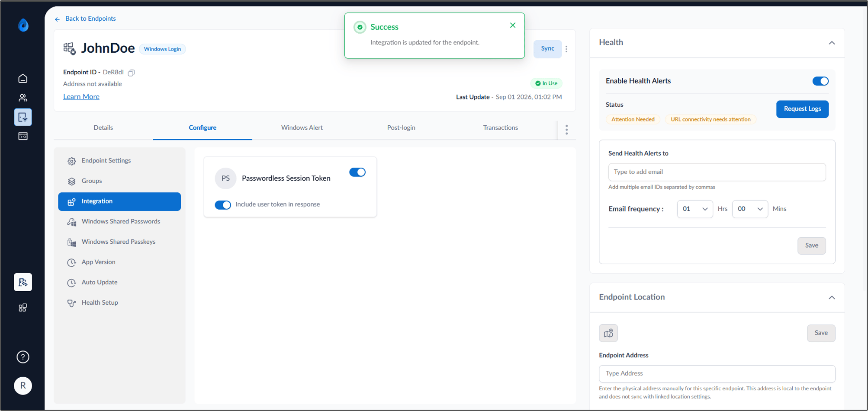This screenshot has height=411, width=868.
Task: Save the Endpoint Location address
Action: pos(821,333)
